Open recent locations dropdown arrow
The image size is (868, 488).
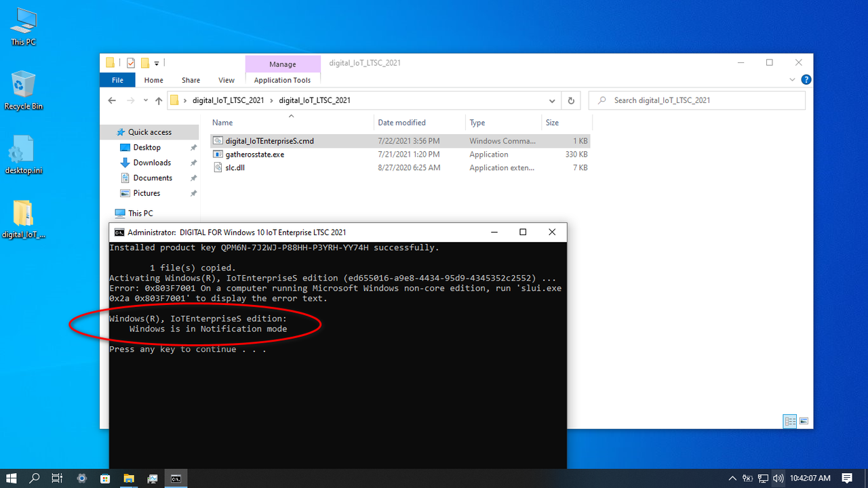(145, 100)
